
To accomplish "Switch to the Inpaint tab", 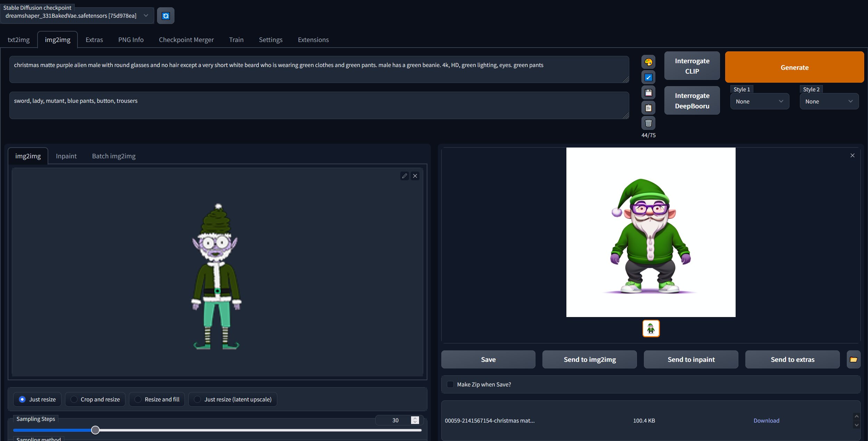I will [x=66, y=156].
